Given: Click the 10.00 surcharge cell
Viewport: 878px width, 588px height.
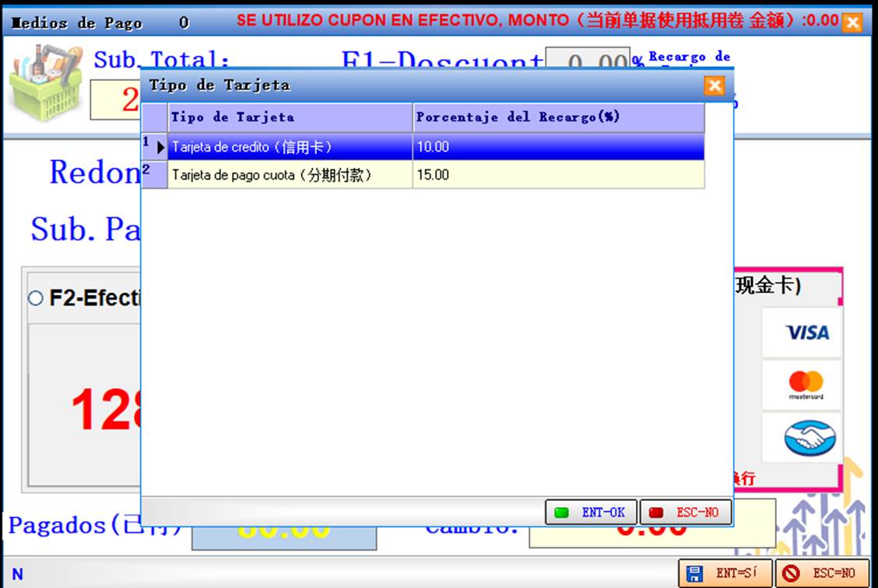Looking at the screenshot, I should click(557, 146).
